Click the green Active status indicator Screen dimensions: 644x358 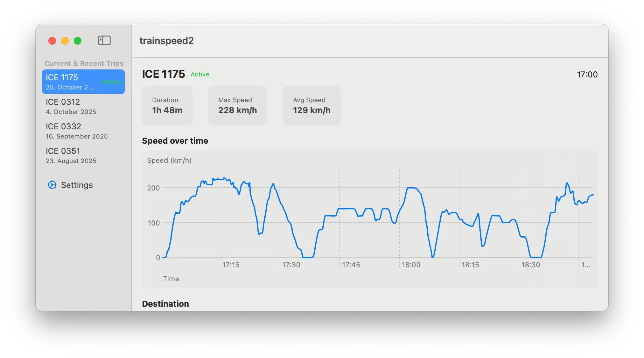[x=200, y=74]
